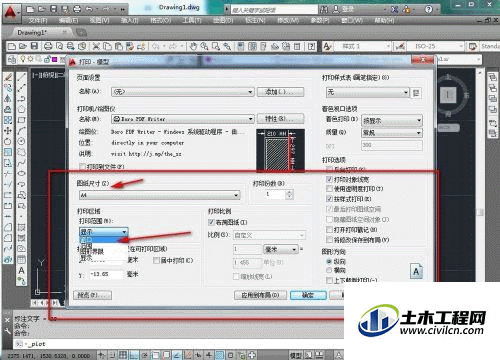Screen dimensions: 500x360
Task: Toggle the 居中打印 checkbox
Action: [x=156, y=260]
